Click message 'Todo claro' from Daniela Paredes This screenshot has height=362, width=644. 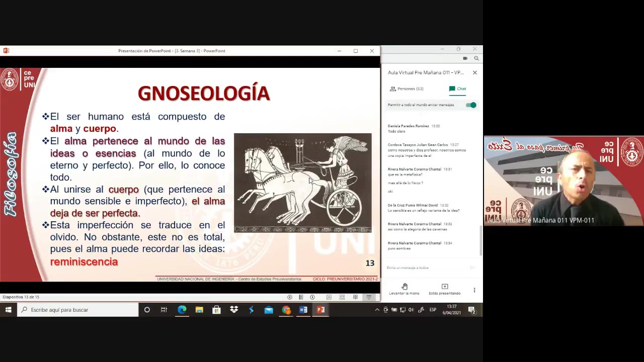(396, 131)
